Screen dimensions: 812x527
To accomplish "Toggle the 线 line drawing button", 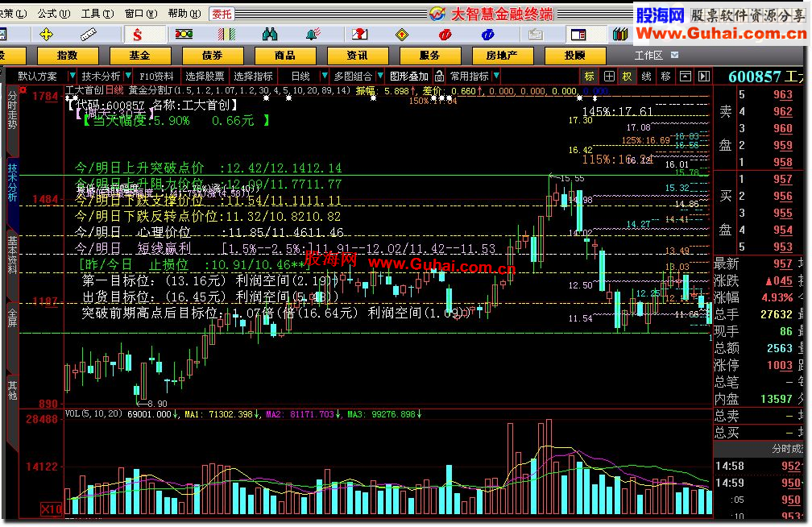I will click(x=646, y=77).
